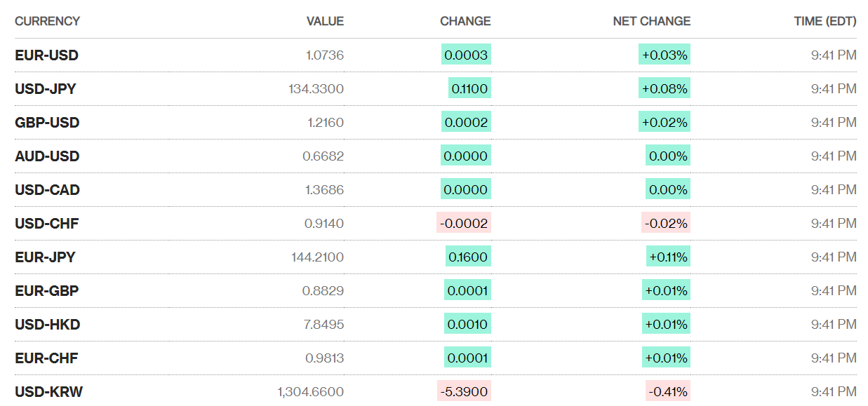Click the 1,304.6600 value cell
Screen dimensions: 868x406
pos(310,392)
